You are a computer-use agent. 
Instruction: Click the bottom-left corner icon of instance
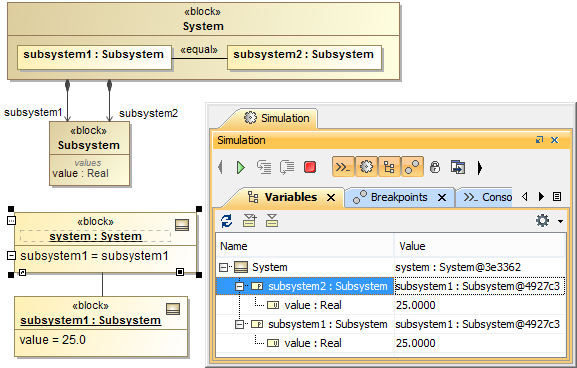(x=22, y=272)
